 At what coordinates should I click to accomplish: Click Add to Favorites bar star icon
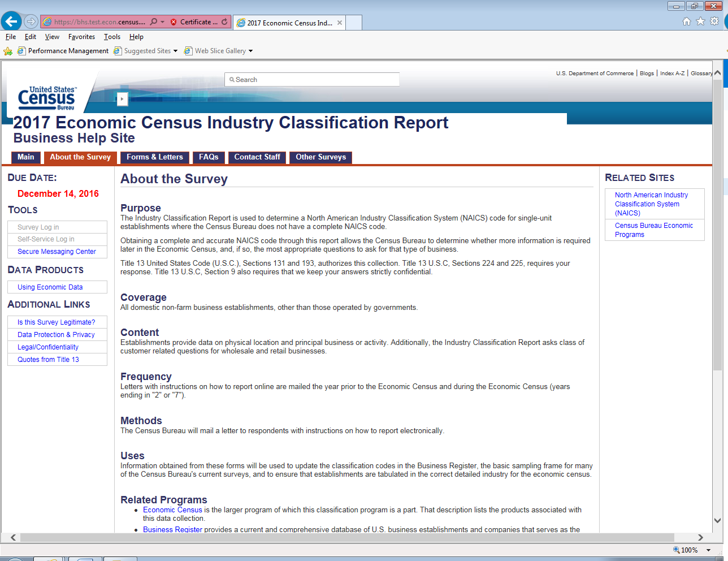pos(8,51)
